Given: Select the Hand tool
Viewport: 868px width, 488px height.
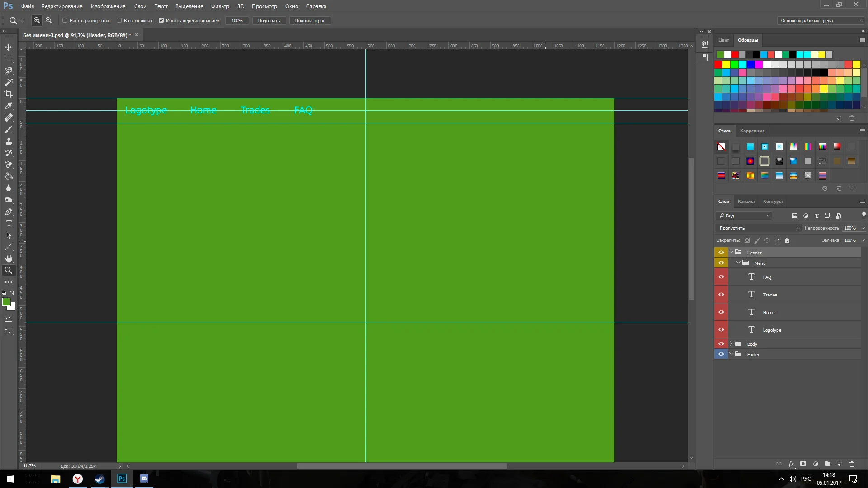Looking at the screenshot, I should [x=9, y=258].
